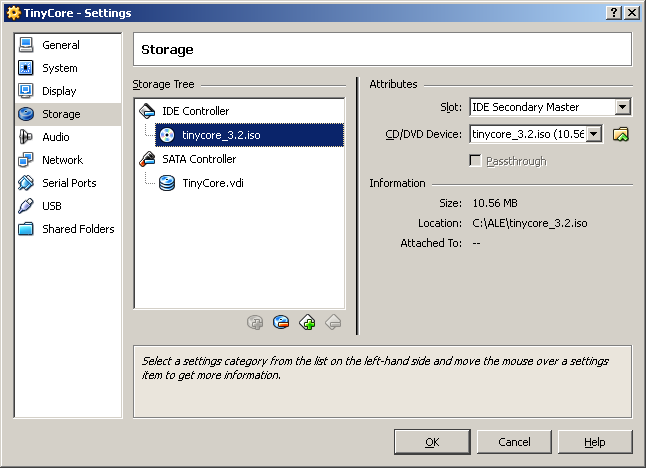The image size is (646, 468).
Task: Click the greyed Remove Controller icon
Action: pos(333,322)
